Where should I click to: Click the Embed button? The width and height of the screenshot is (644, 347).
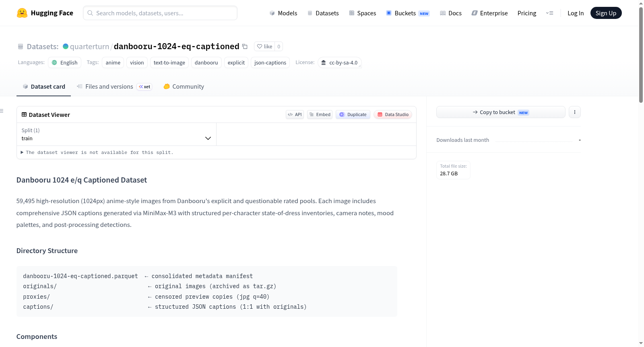coord(320,114)
